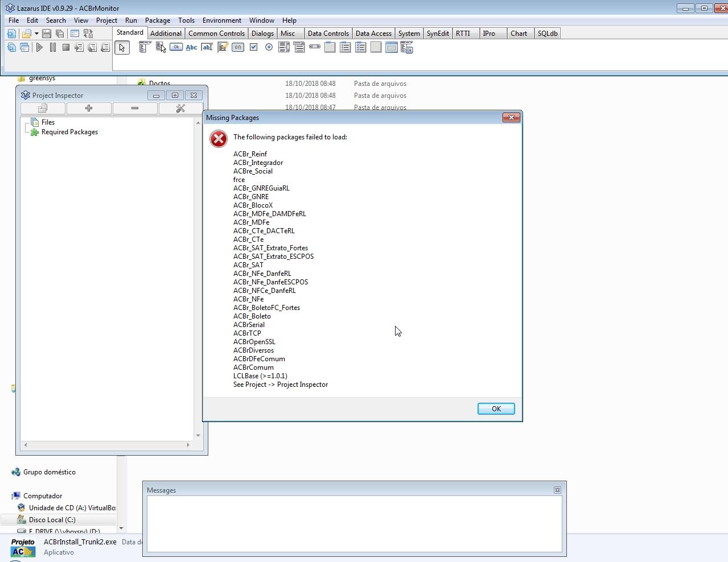
Task: Switch to the SQLdb palette tab
Action: coord(548,34)
